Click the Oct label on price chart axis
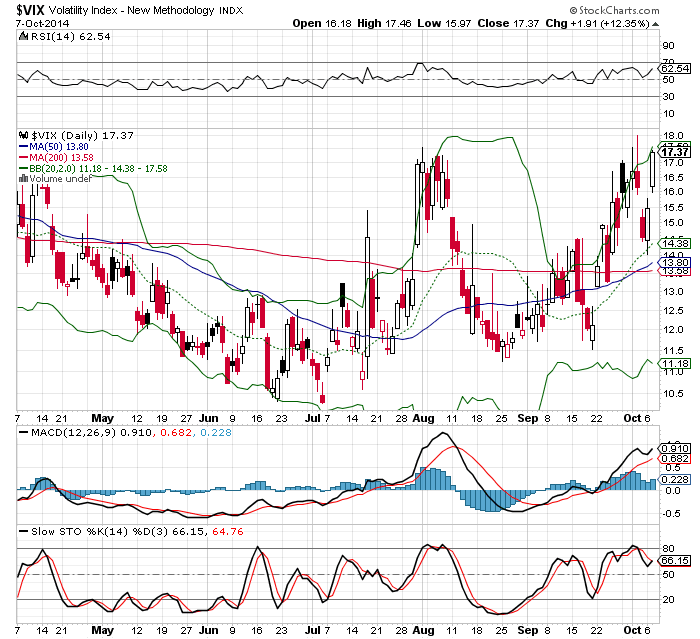This screenshot has height=639, width=700. click(x=632, y=418)
